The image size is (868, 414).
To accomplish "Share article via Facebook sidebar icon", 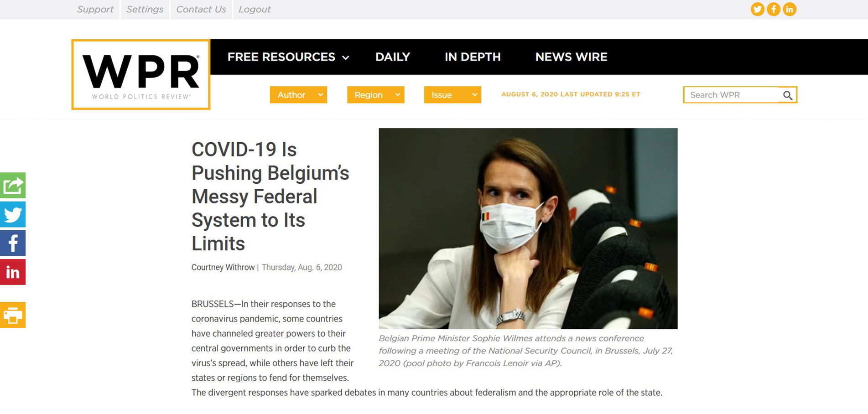I will point(13,243).
